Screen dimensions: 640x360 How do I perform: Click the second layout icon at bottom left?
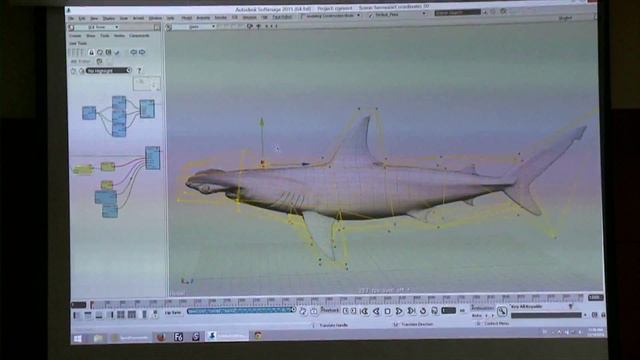[88, 315]
